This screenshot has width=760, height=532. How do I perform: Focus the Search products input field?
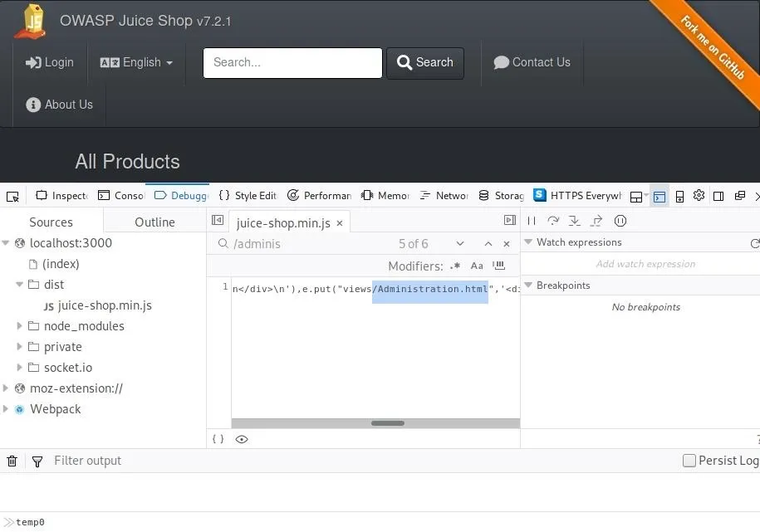click(x=292, y=63)
